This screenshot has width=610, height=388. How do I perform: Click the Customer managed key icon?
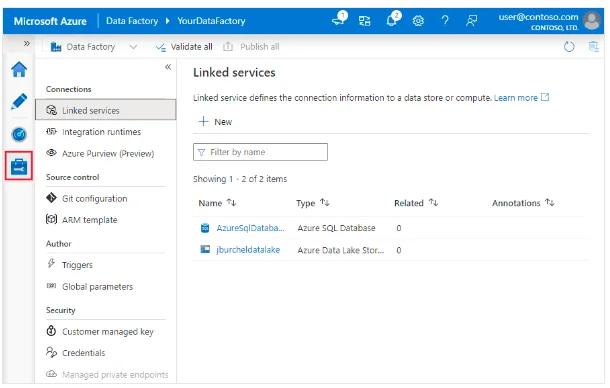point(51,331)
